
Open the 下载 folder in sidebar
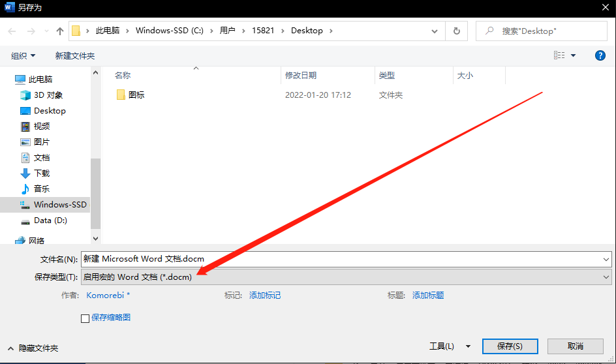click(41, 173)
